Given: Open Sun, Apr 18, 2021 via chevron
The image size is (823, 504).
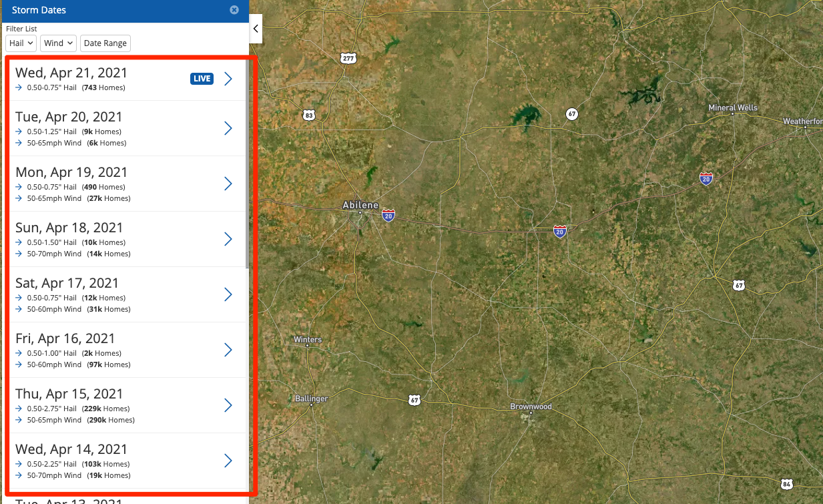Looking at the screenshot, I should (x=228, y=239).
